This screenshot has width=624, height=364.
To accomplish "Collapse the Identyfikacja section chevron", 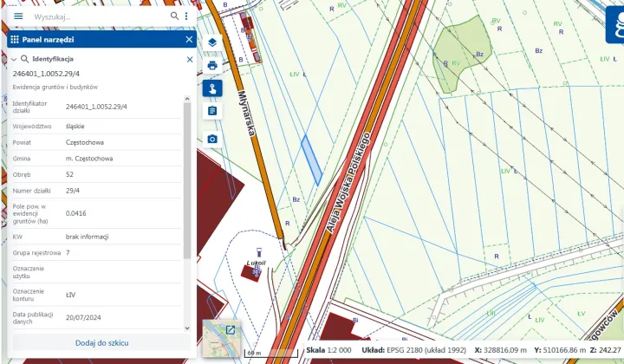I will 14,60.
